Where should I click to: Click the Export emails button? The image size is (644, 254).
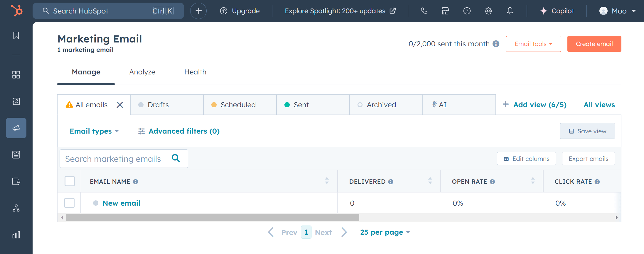tap(588, 158)
